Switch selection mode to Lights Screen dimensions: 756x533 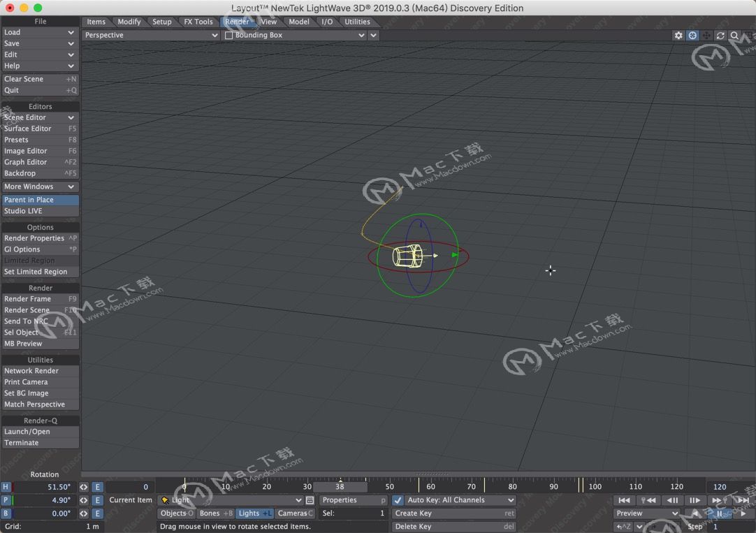[x=254, y=513]
